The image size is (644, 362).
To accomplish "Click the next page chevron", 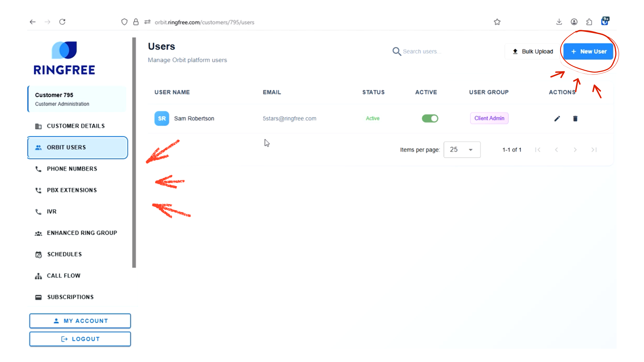I will 575,150.
